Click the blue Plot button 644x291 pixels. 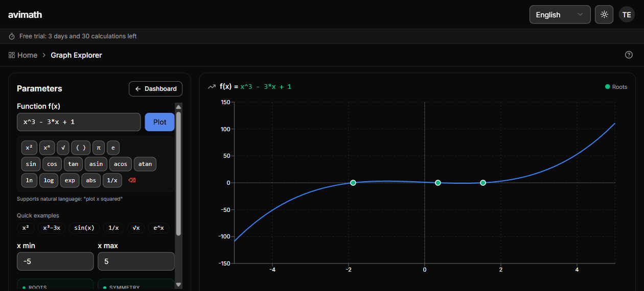[159, 123]
